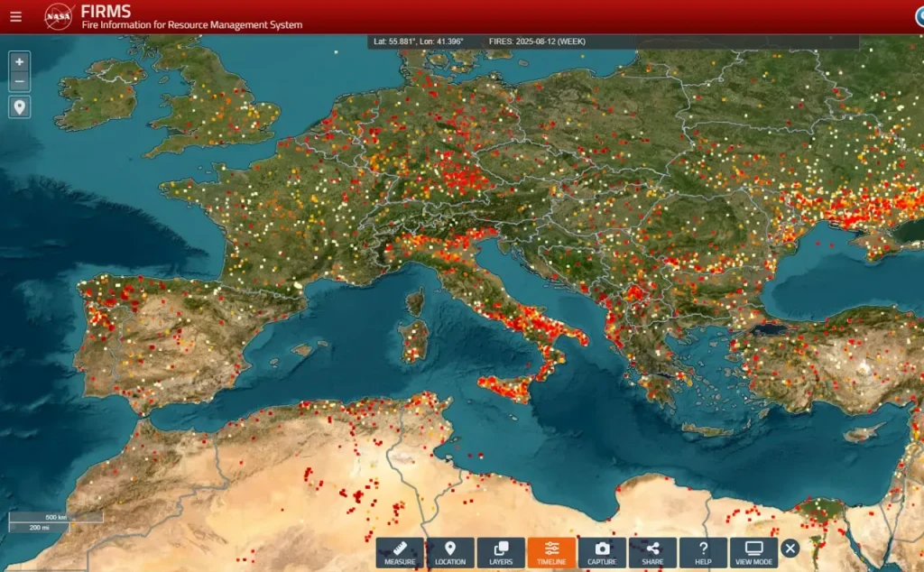Close the bottom toolbar with the X button
The image size is (924, 572).
tap(790, 549)
